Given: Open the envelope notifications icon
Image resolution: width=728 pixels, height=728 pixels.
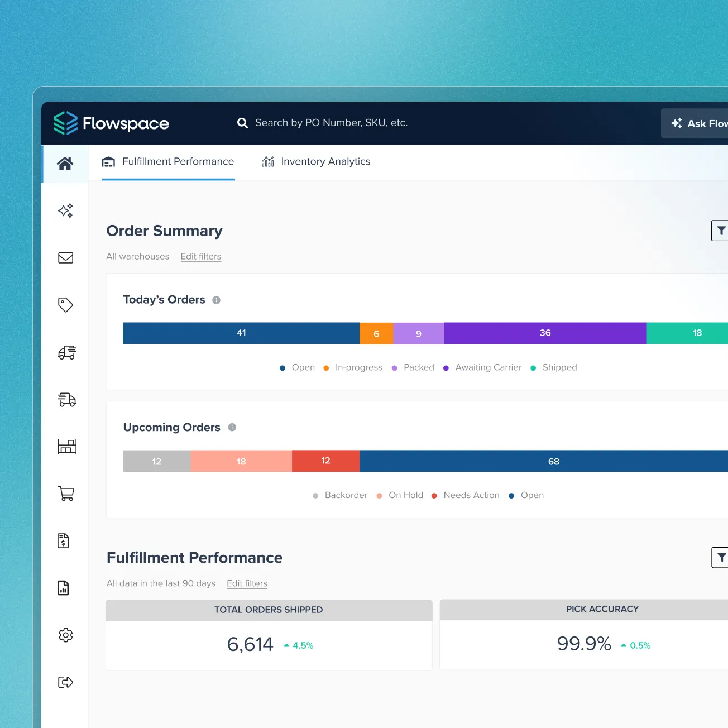Looking at the screenshot, I should point(65,257).
